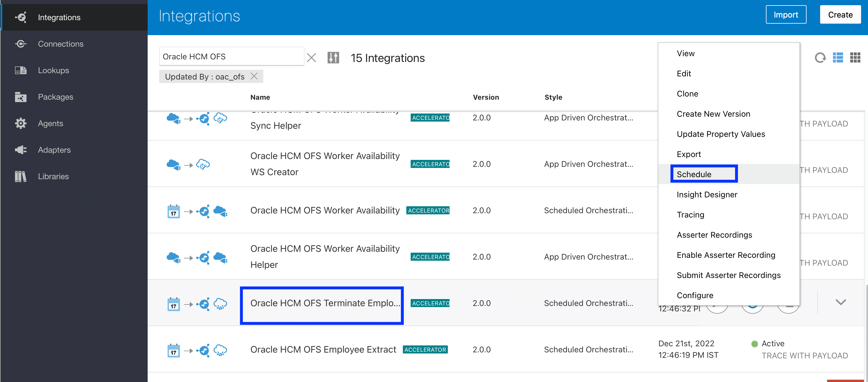Switch to grid view layout

pos(855,58)
